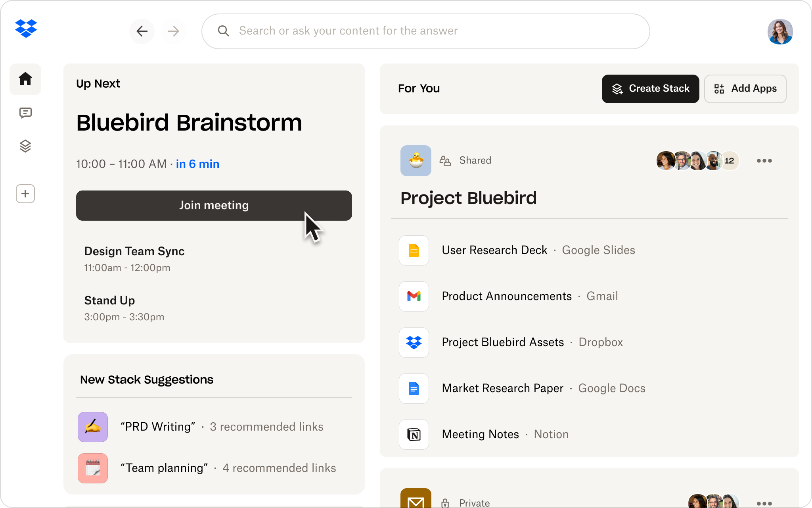The image size is (812, 508).
Task: Click the user profile avatar top-right
Action: [x=780, y=31]
